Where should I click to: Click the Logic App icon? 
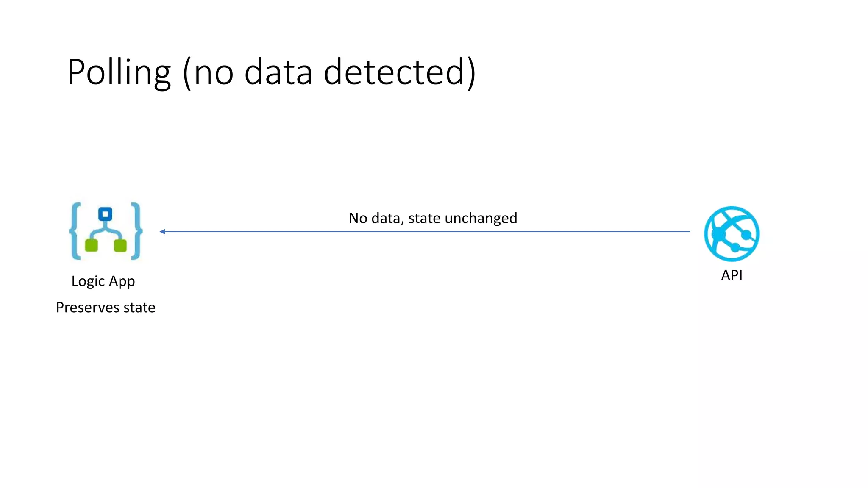(106, 231)
